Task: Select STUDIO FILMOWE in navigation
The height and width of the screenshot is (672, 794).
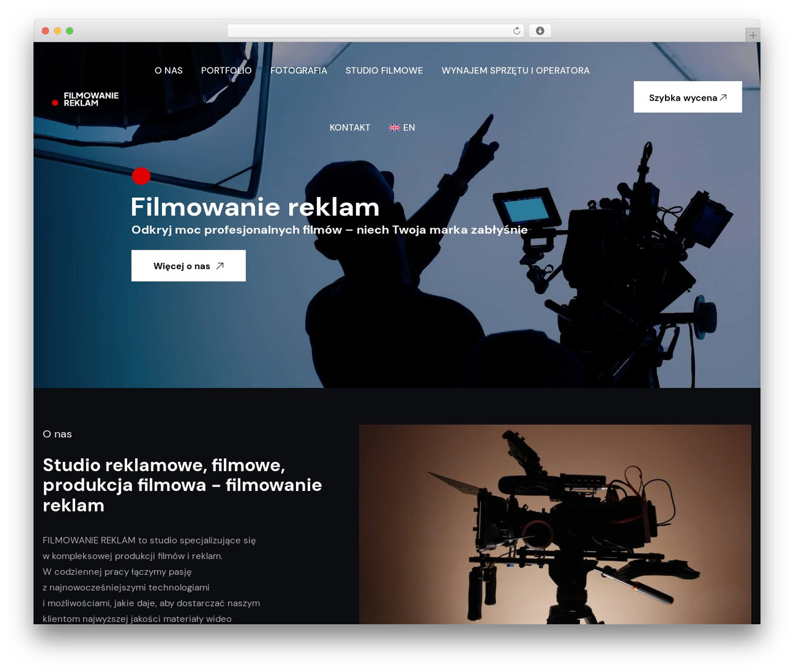Action: point(384,71)
